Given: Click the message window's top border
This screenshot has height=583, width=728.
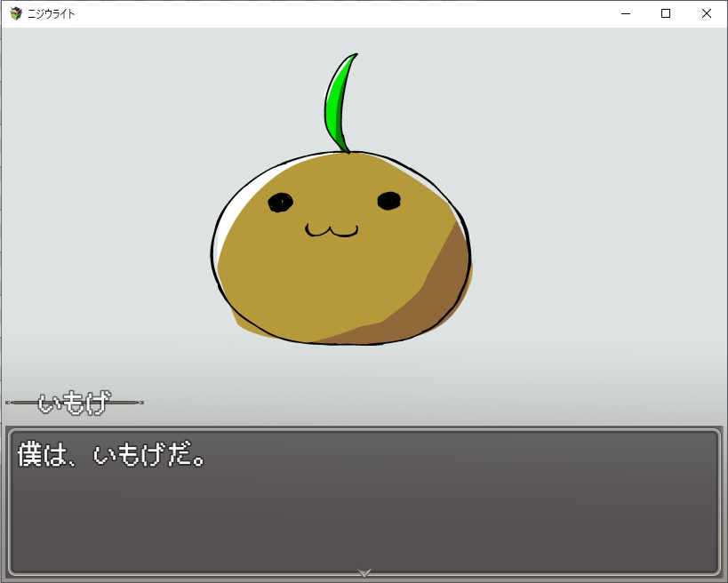Looking at the screenshot, I should point(364,427).
